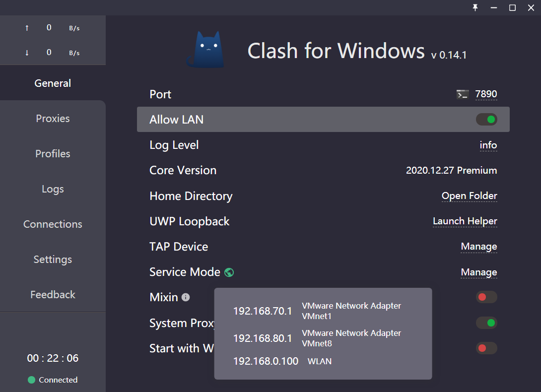Click the terminal icon next to Port
The image size is (541, 392).
click(462, 94)
